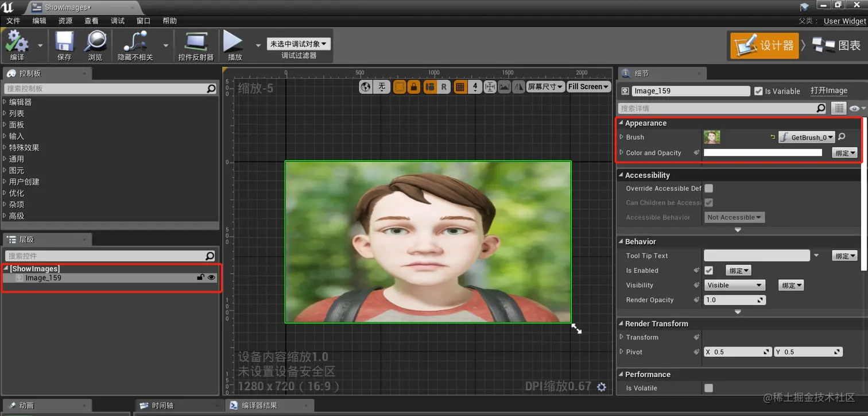Click the 隐藏不相关 (Hide Unrelated) icon
Viewport: 868px width, 416px height.
click(x=135, y=41)
